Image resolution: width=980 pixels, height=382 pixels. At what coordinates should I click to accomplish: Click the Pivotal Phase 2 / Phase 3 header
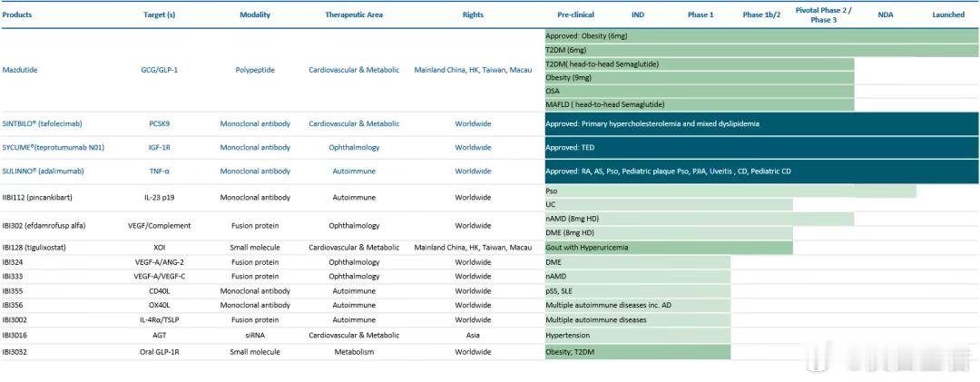coord(823,15)
